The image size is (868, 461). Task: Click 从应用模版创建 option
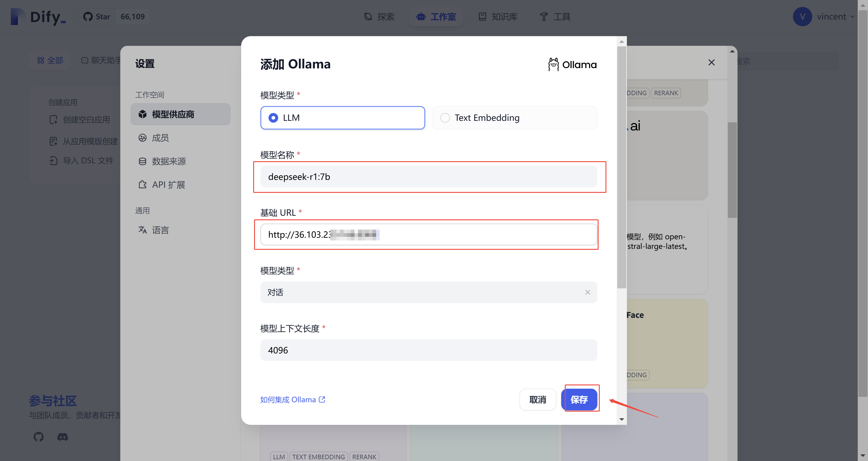point(83,141)
